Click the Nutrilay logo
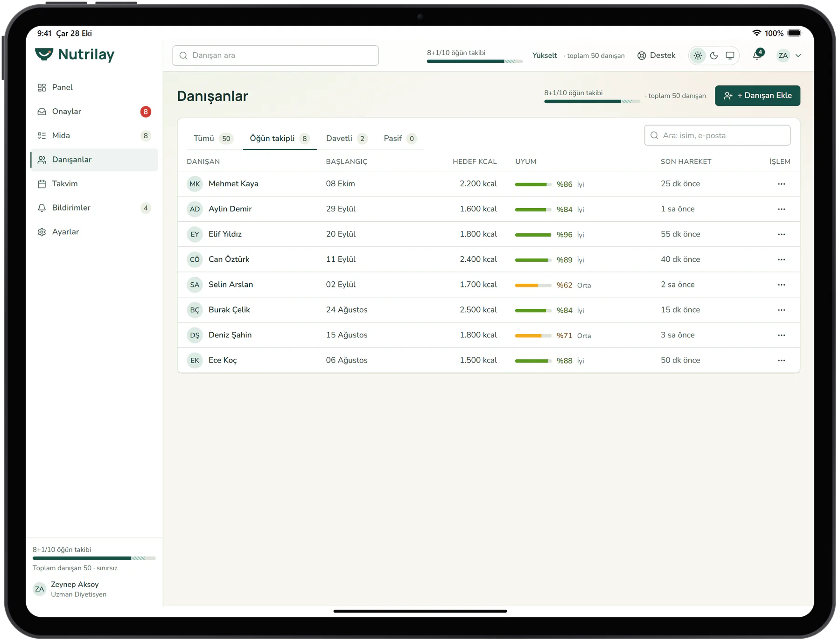 point(75,55)
